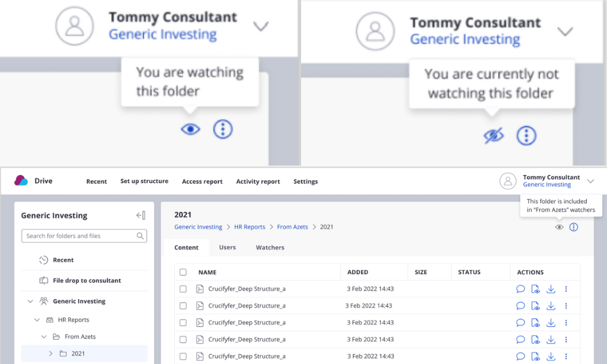Screen dimensions: 607x364
Task: Toggle the eye icon under 'You are watching this folder'
Action: 191,129
